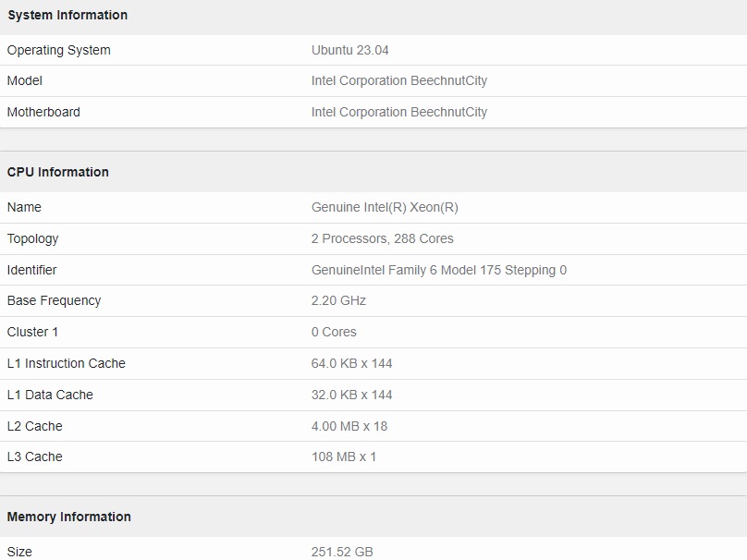Click the System Information section header
747x560 pixels.
67,15
